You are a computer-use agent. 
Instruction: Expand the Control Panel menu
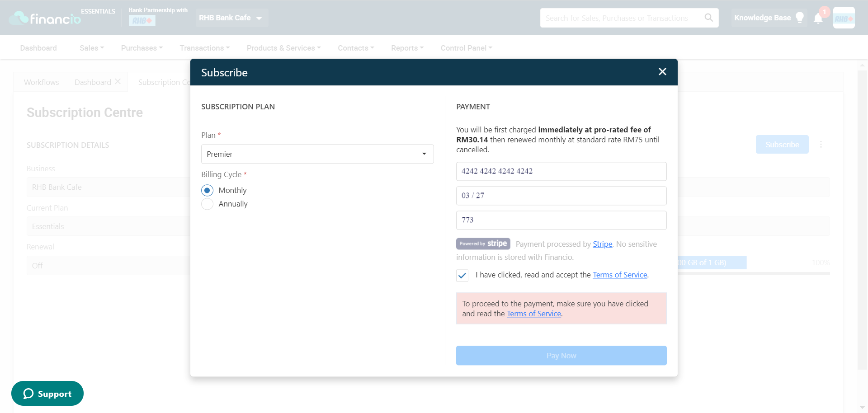466,48
